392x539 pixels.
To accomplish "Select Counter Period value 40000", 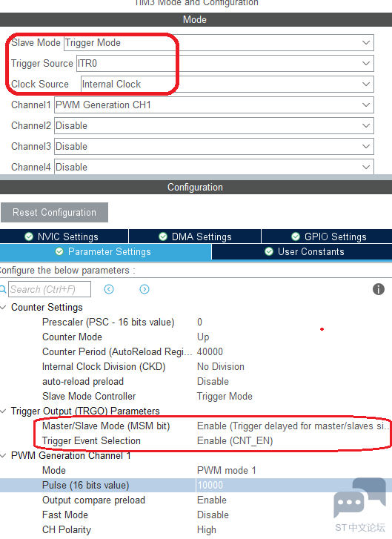I will coord(210,351).
